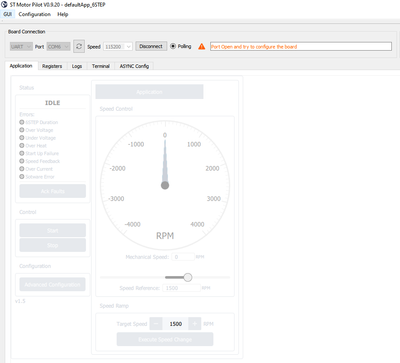Viewport: 400px width, 363px height.
Task: Open the Configuration menu
Action: point(35,14)
